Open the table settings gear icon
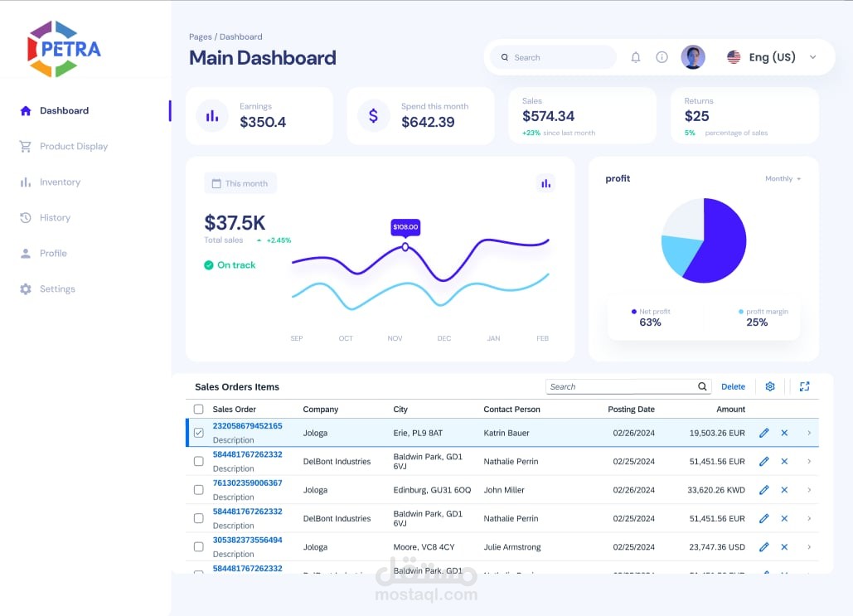This screenshot has height=616, width=853. (769, 386)
